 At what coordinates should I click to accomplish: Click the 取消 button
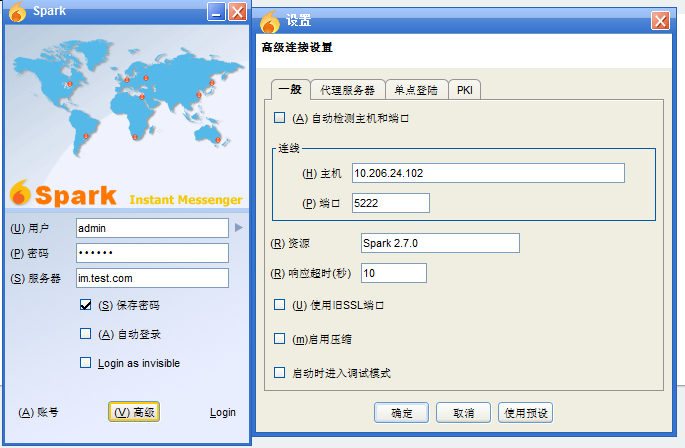coord(464,413)
